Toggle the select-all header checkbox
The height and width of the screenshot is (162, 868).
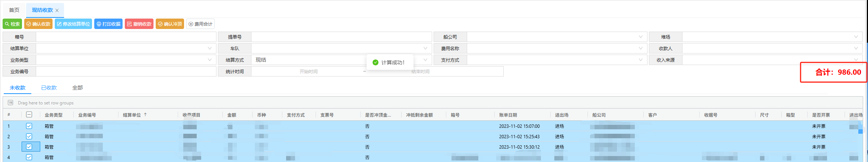click(x=29, y=115)
